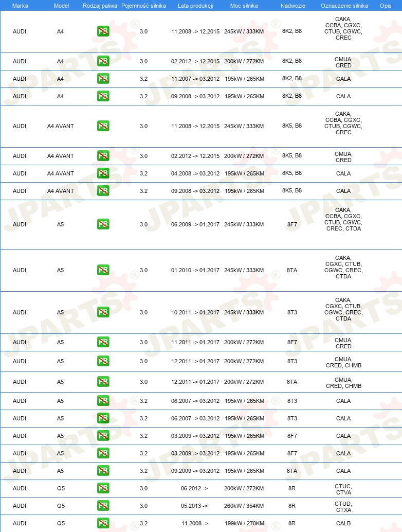Click the Lata produkcji column header
This screenshot has width=402, height=532.
(195, 6)
